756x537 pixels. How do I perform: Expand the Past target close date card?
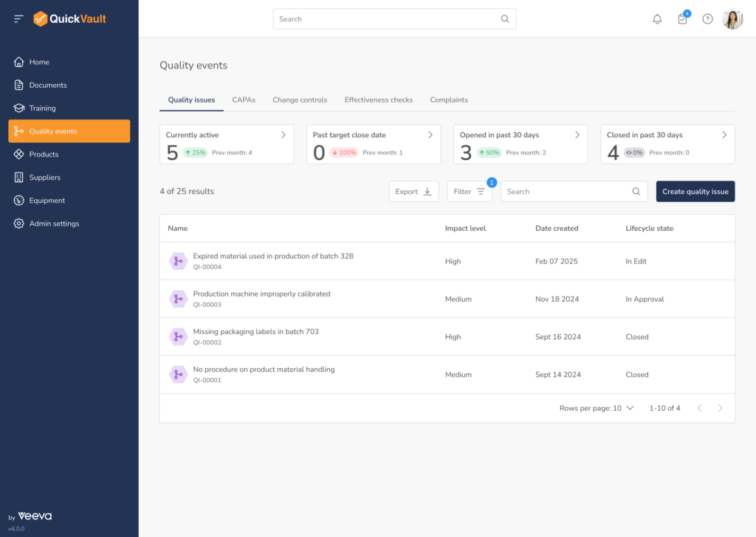tap(430, 135)
